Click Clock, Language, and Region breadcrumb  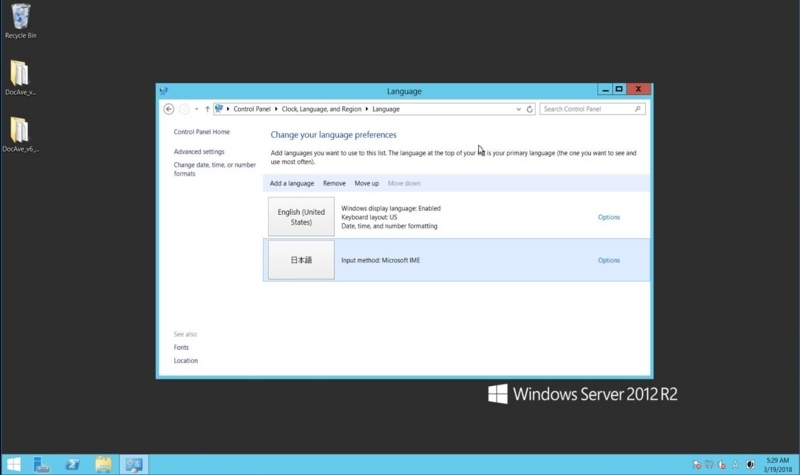coord(321,109)
